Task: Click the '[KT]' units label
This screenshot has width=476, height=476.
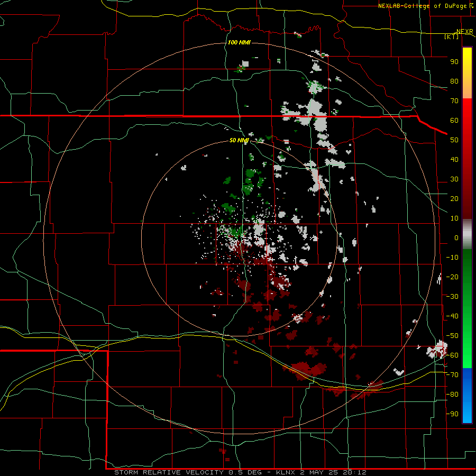Action: click(452, 36)
